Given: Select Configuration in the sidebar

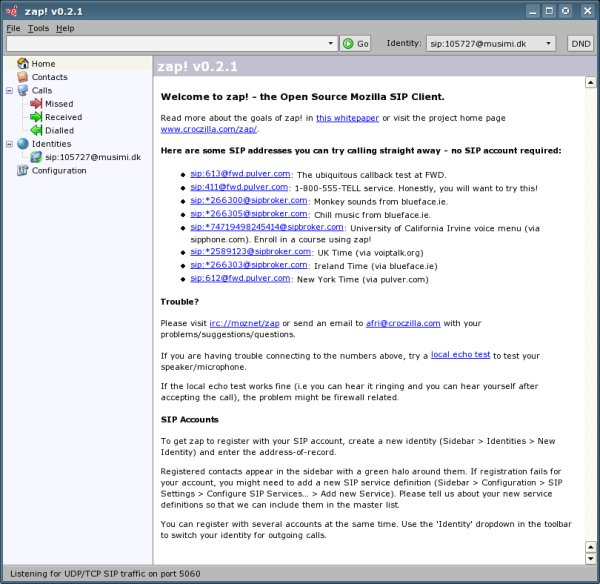Looking at the screenshot, I should click(x=59, y=171).
